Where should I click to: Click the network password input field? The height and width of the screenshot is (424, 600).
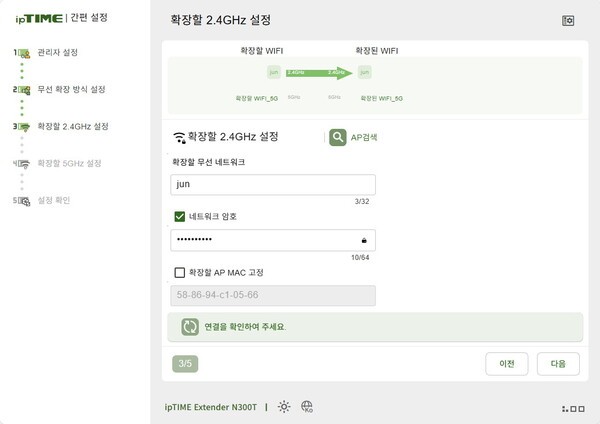click(273, 240)
